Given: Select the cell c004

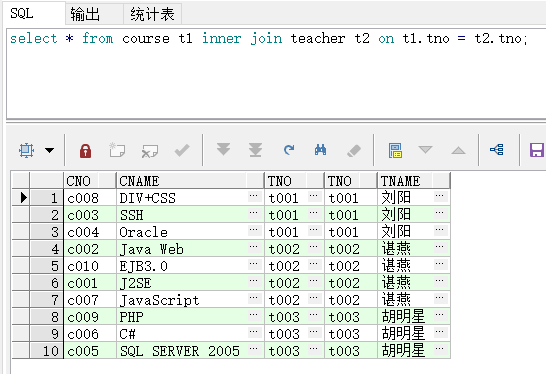Looking at the screenshot, I should click(90, 232).
